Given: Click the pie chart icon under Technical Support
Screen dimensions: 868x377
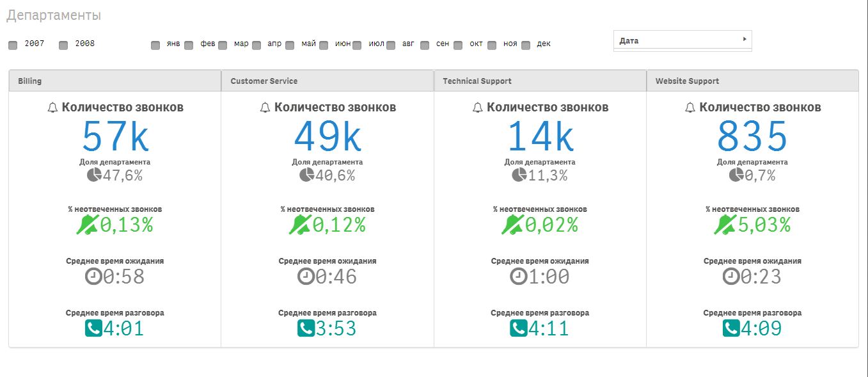Looking at the screenshot, I should click(x=519, y=175).
